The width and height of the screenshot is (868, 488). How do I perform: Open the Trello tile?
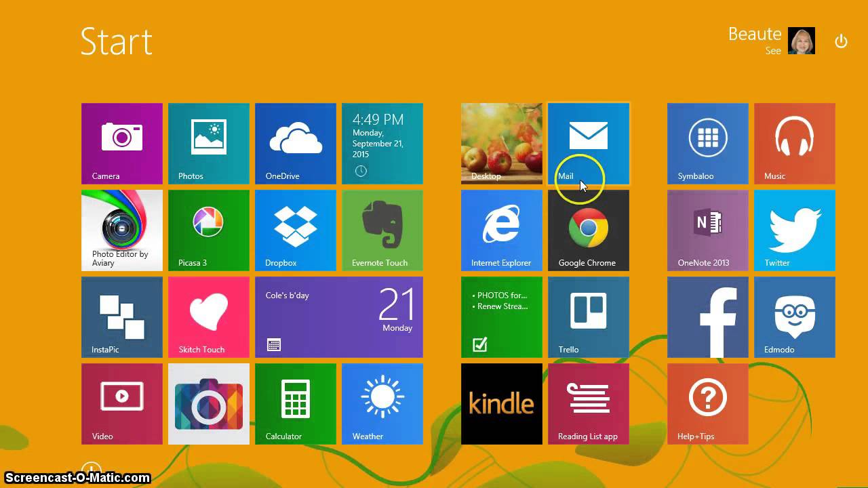[589, 317]
